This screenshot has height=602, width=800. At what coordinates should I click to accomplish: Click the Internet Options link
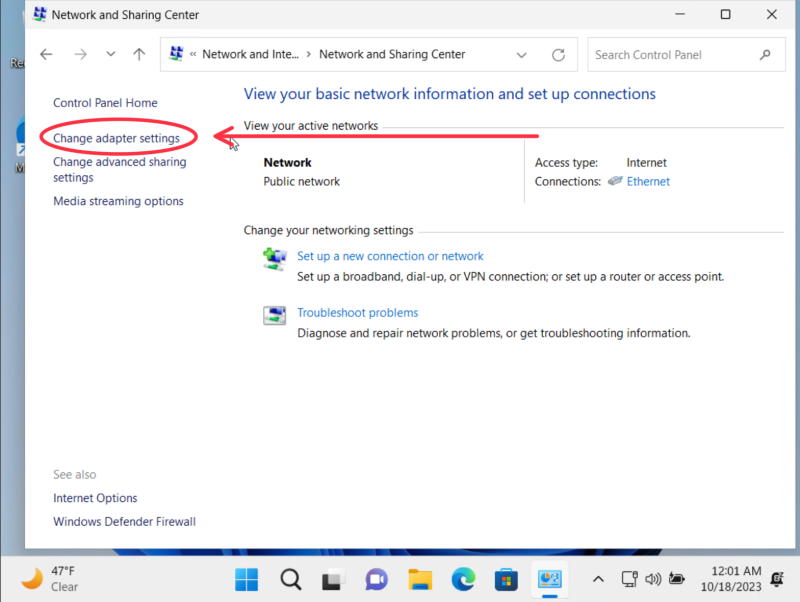(x=95, y=497)
